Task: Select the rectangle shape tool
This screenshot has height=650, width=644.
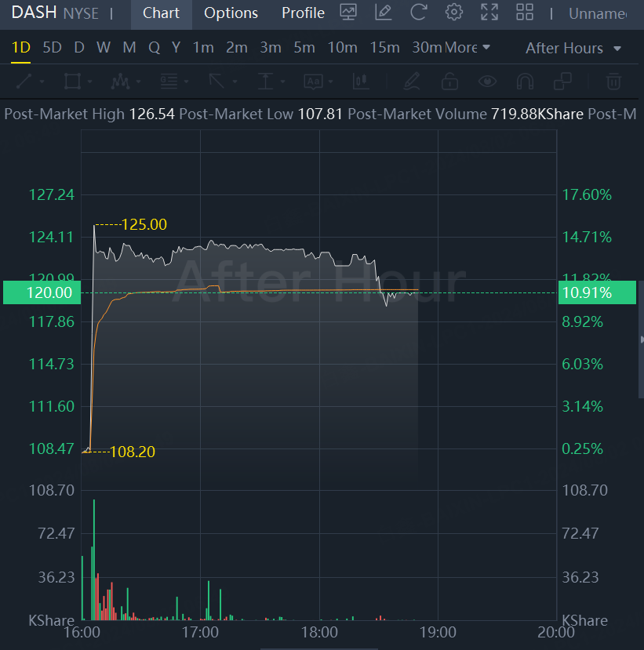Action: click(x=72, y=82)
